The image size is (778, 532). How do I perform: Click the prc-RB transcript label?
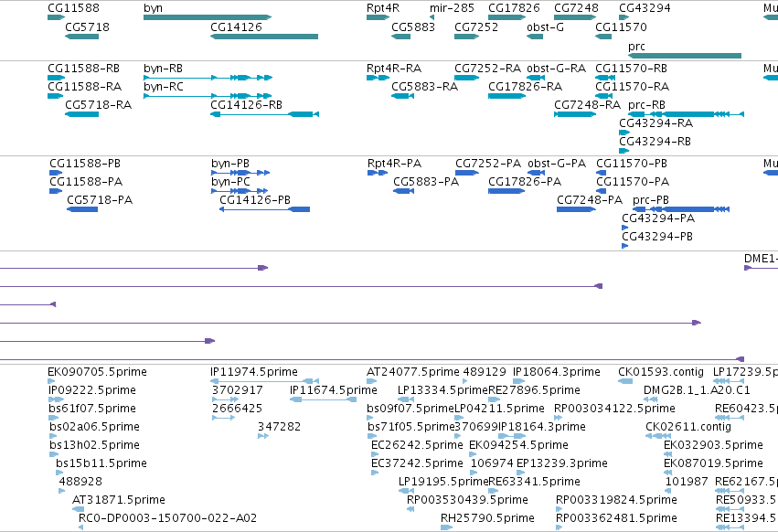646,105
